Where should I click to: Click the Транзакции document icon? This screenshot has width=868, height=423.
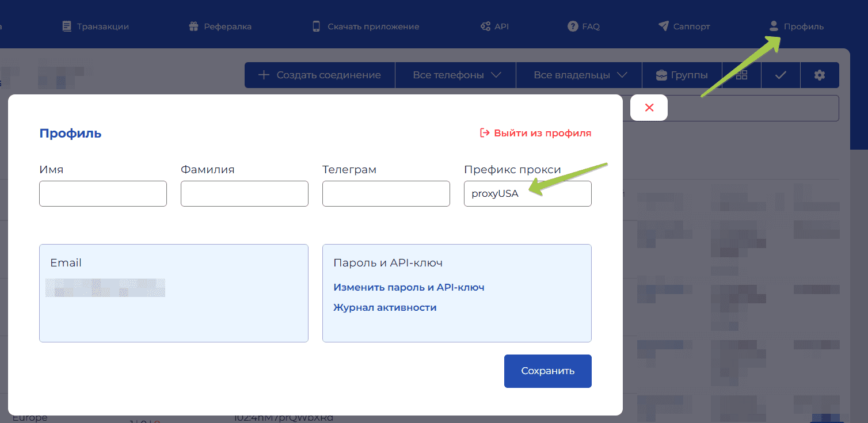tap(67, 26)
